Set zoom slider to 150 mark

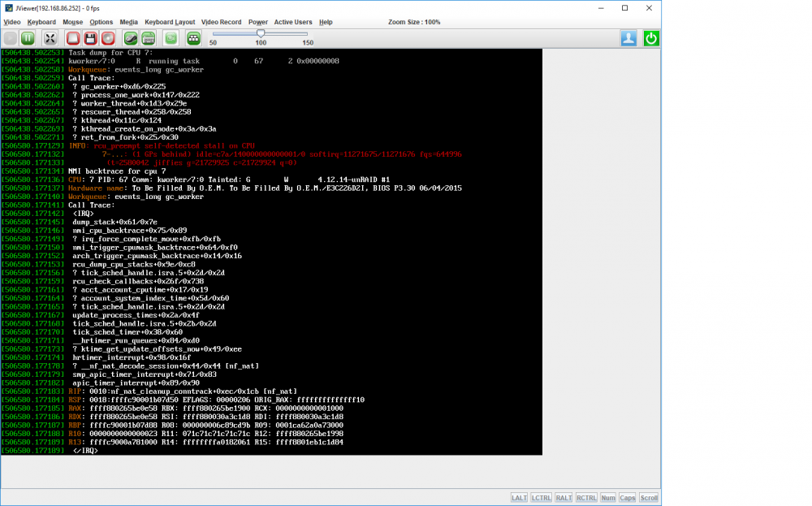point(308,34)
